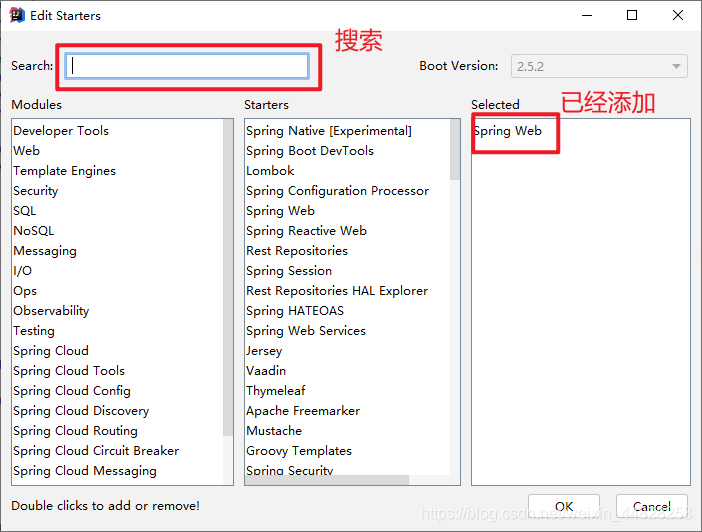Select Spring HATEOAS starter

pos(295,311)
